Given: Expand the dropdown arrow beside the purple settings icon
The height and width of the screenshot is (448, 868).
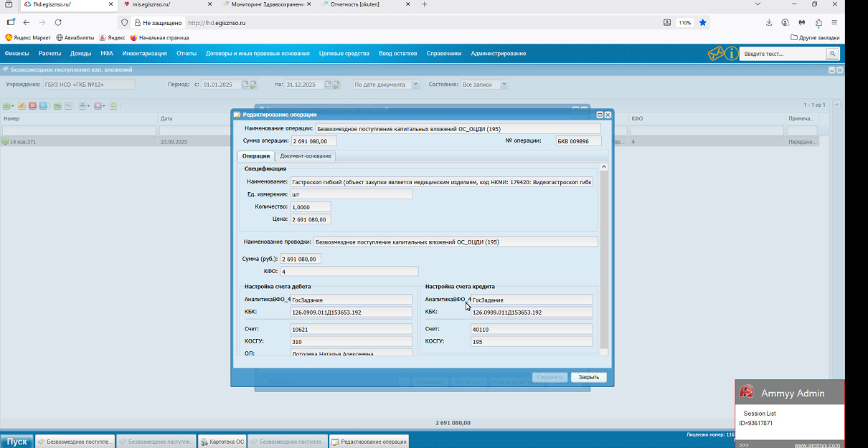Looking at the screenshot, I should [104, 106].
